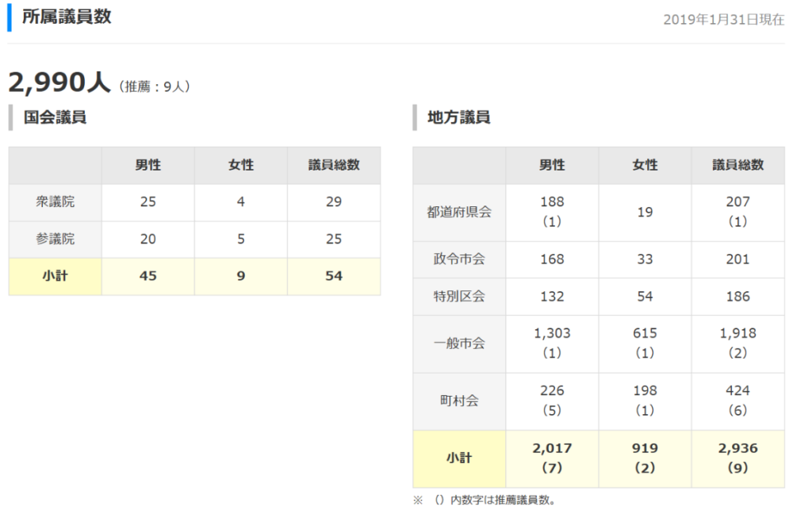Click 女性 header in 地方議員 table
This screenshot has height=514, width=812.
(645, 165)
